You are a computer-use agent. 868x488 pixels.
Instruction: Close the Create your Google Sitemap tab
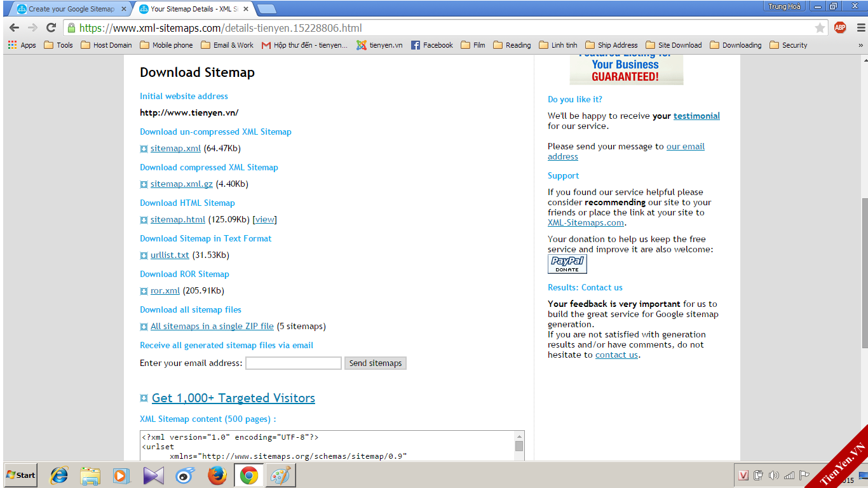pyautogui.click(x=123, y=9)
